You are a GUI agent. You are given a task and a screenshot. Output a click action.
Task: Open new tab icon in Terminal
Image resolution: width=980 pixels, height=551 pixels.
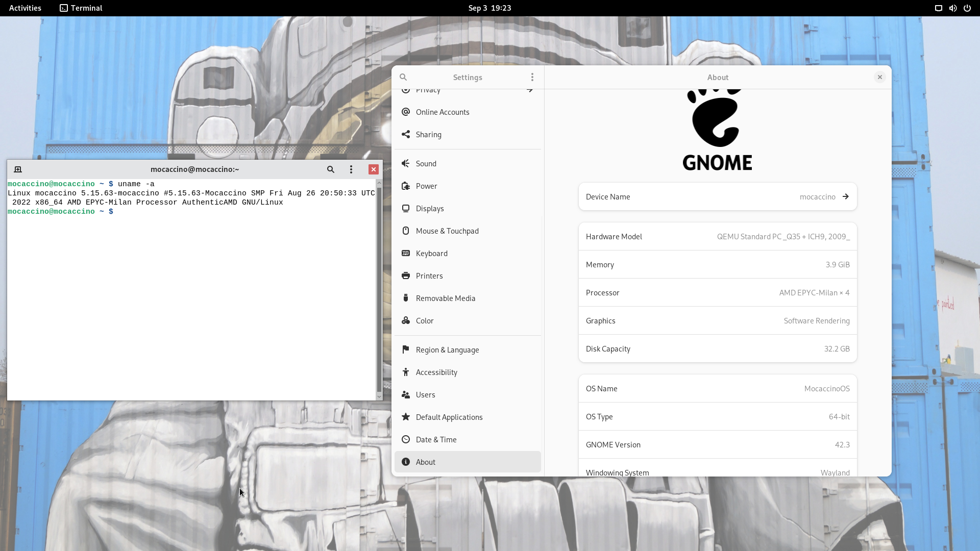[18, 169]
